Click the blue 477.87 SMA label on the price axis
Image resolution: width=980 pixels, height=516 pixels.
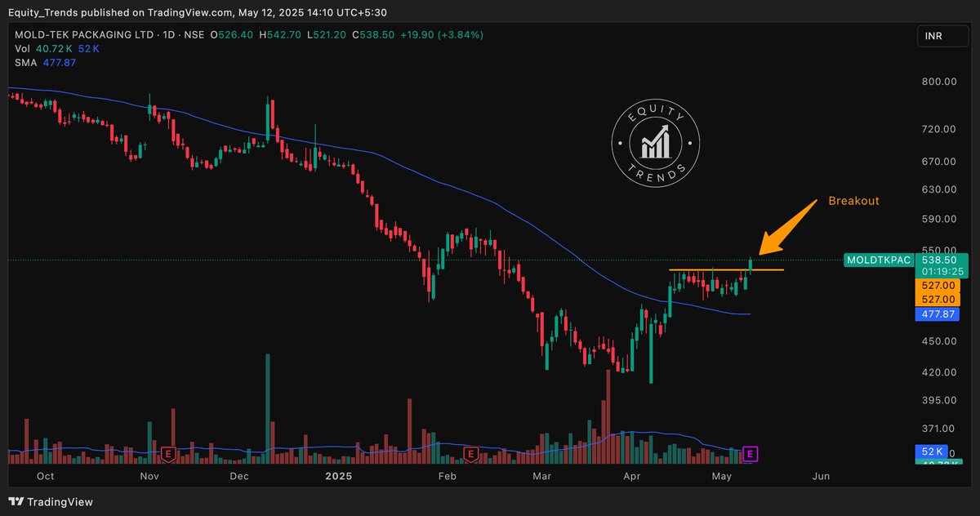pyautogui.click(x=939, y=314)
